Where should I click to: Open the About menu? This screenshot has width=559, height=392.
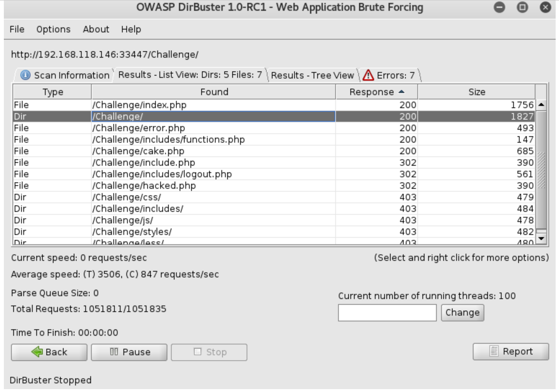click(96, 29)
